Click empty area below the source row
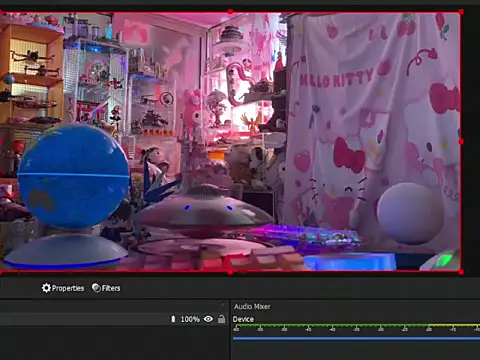 (x=113, y=343)
